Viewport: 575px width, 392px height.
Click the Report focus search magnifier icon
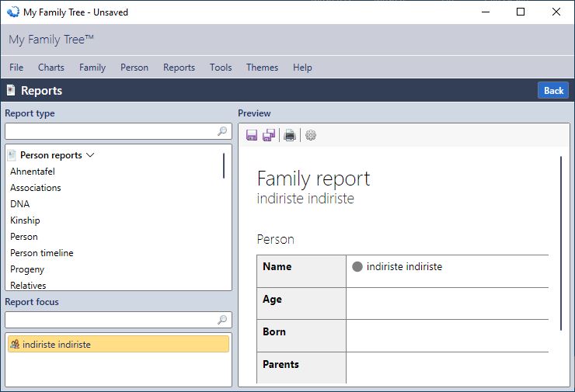pos(222,320)
